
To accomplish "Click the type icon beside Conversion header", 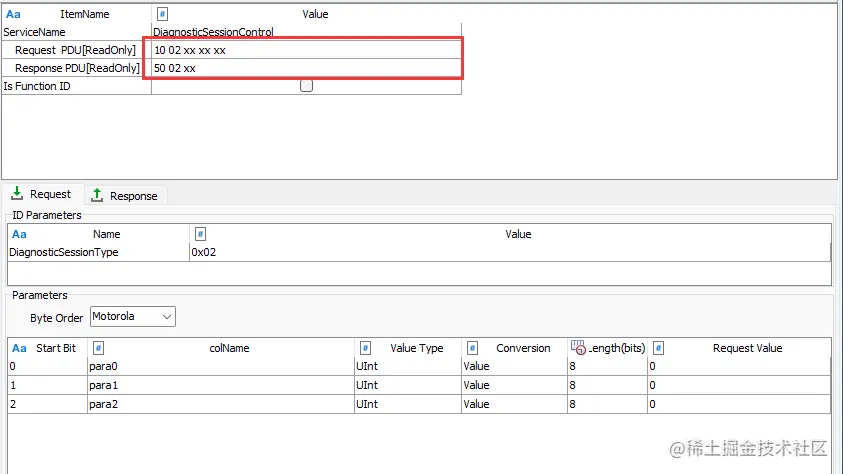I will coord(473,348).
